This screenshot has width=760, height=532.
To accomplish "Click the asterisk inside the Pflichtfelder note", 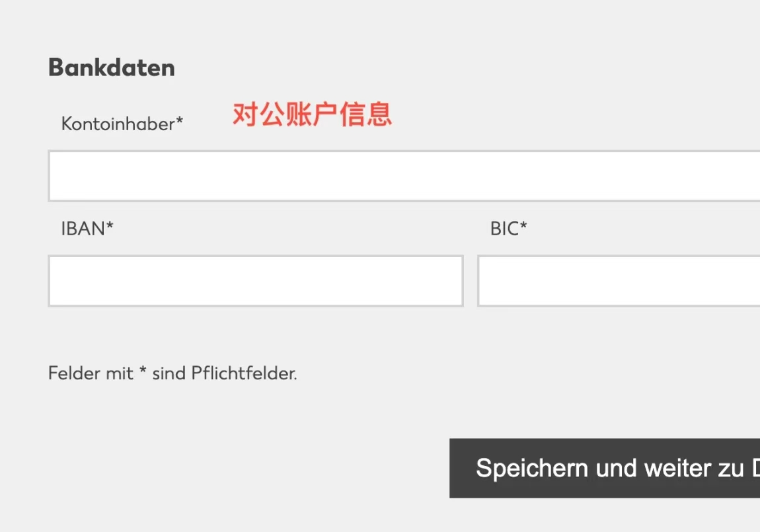I will pos(141,371).
